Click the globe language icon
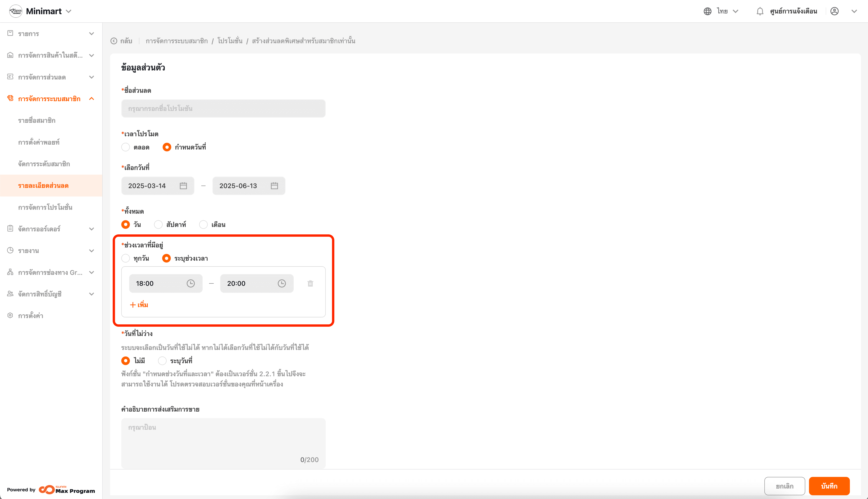Viewport: 868px width, 499px height. [x=707, y=11]
